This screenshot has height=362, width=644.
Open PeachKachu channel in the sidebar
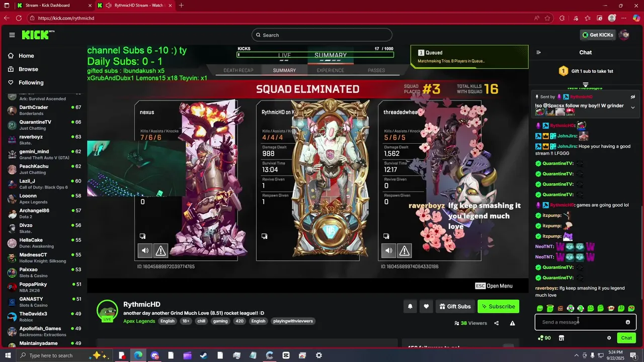[44, 169]
